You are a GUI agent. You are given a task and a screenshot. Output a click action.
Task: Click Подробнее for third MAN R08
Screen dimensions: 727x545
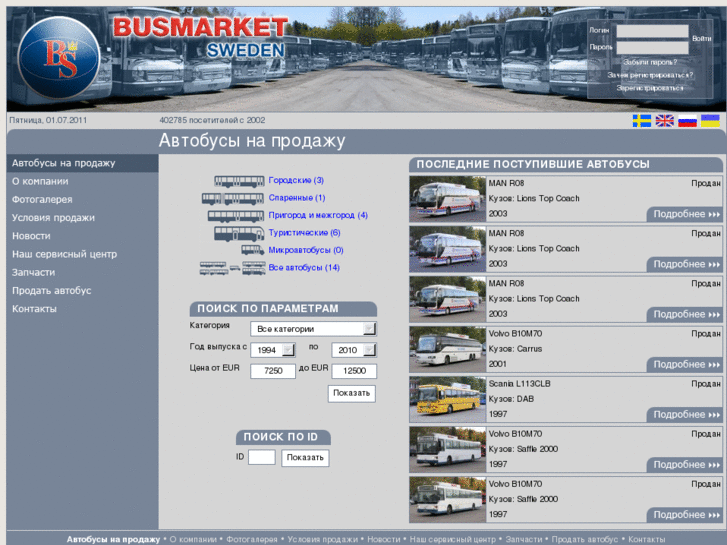click(685, 314)
